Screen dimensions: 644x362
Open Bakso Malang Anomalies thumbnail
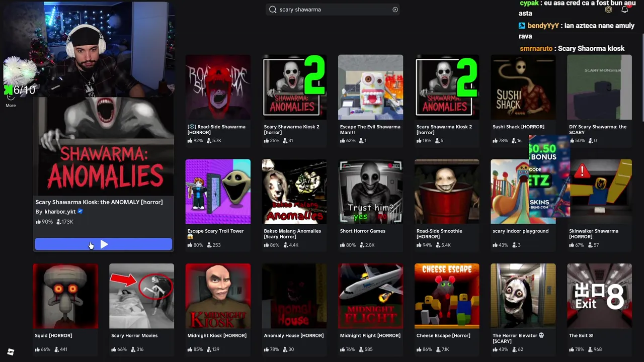coord(294,192)
